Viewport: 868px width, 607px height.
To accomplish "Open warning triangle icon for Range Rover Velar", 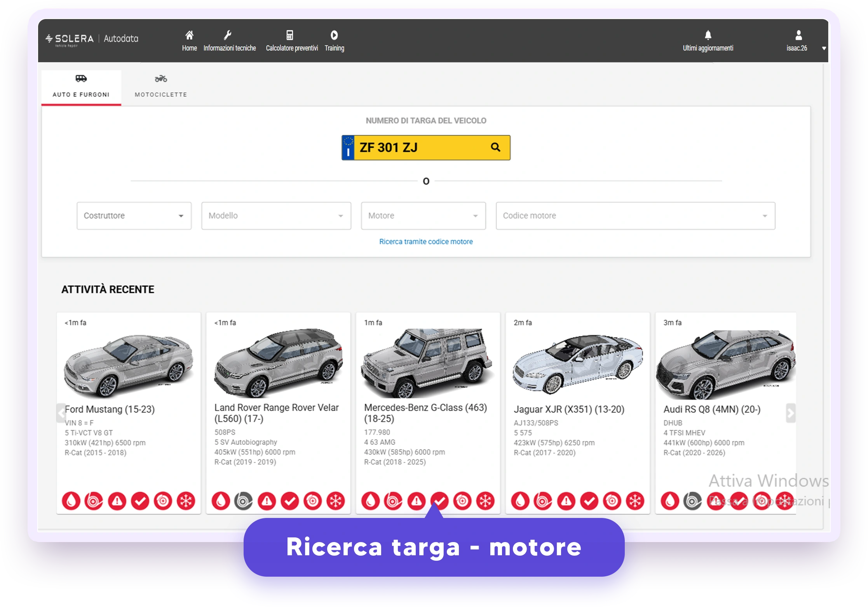I will [267, 501].
